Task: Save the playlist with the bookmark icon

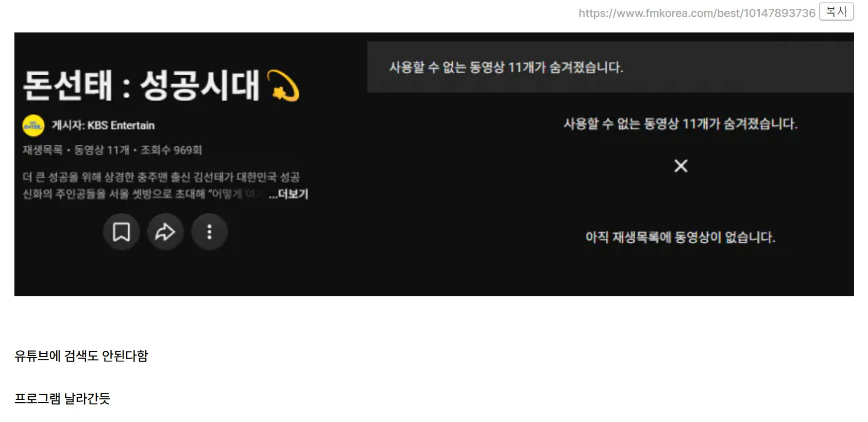Action: (x=122, y=232)
